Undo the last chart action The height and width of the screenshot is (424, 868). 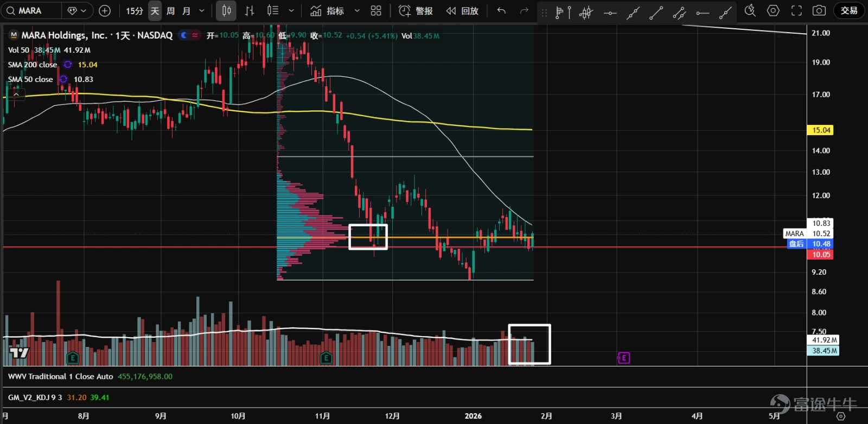point(502,11)
